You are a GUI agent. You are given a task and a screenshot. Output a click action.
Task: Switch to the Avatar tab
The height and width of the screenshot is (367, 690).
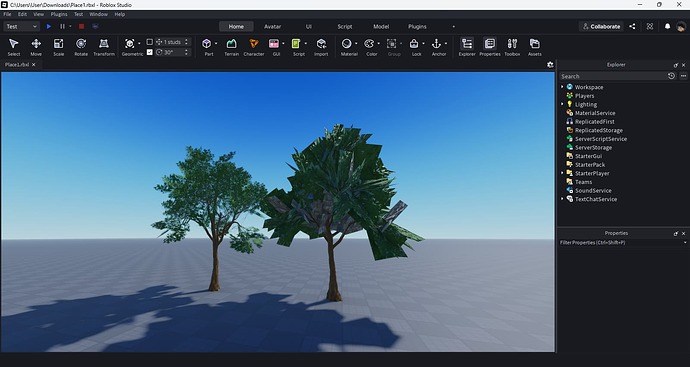point(272,26)
